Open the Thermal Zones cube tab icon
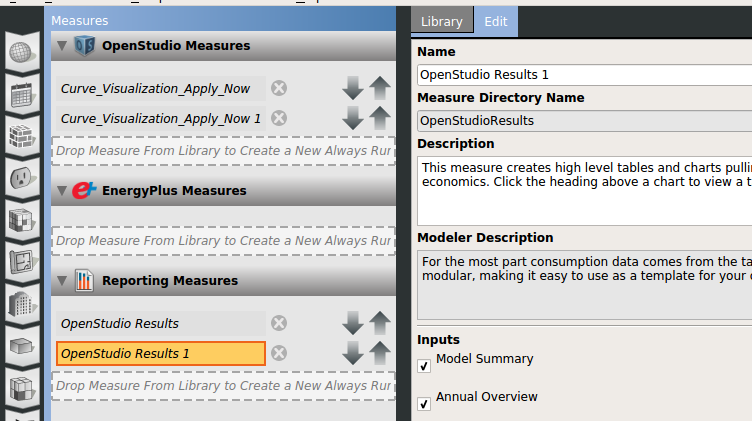Viewport: 752px width, 421px height. tap(21, 387)
